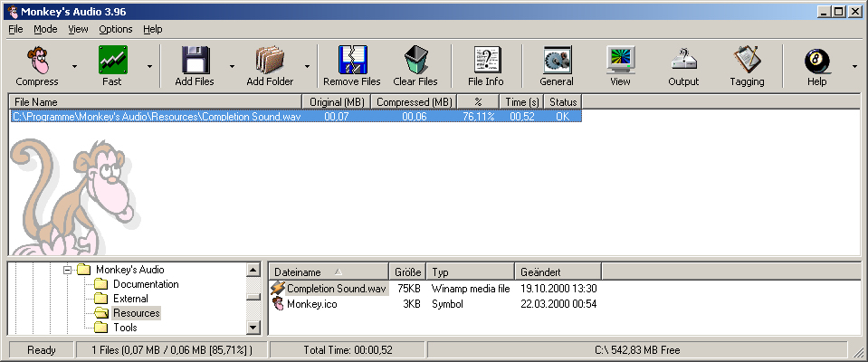This screenshot has height=362, width=868.
Task: Click the Fast compression level icon
Action: point(112,61)
